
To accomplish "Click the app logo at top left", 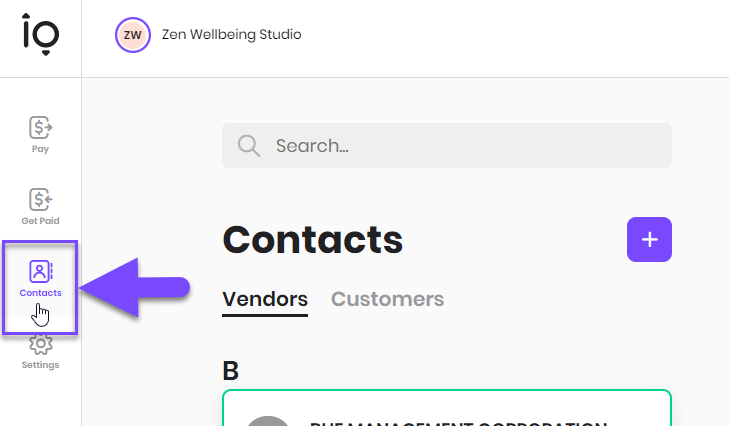I will [x=41, y=34].
